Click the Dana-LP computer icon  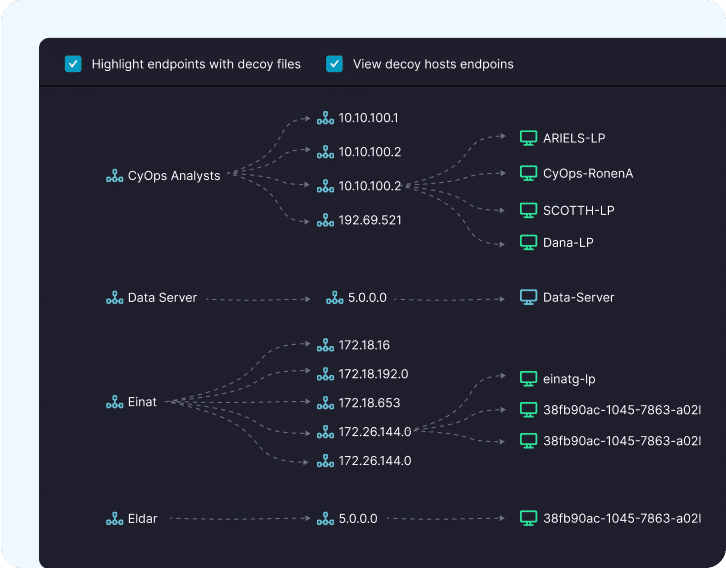(529, 242)
